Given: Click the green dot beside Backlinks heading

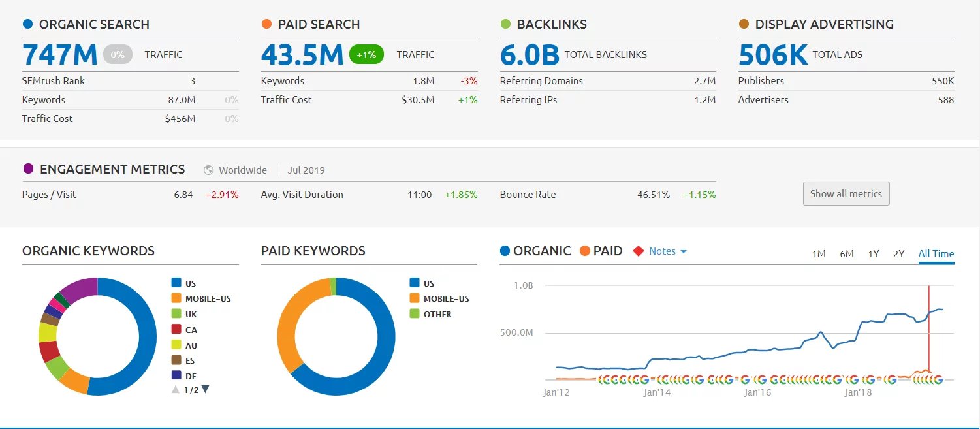Looking at the screenshot, I should (505, 24).
